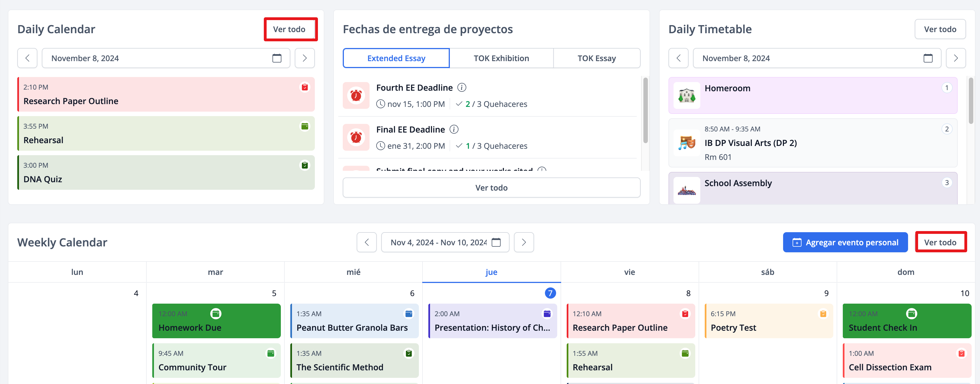Click the clipboard icon on DNA Quiz
This screenshot has width=980, height=384.
point(305,165)
